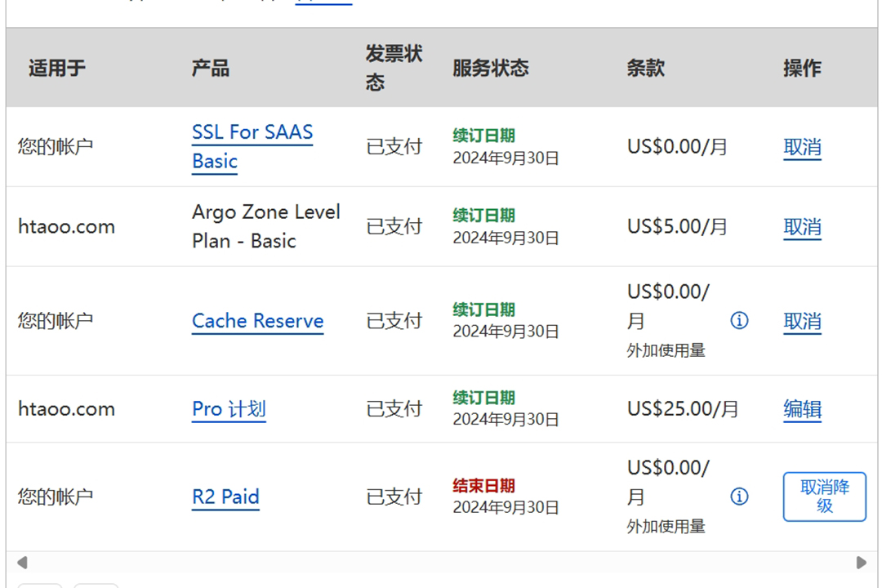The width and height of the screenshot is (882, 588).
Task: Click 外加使用量 in the R2 Paid row
Action: point(666,527)
